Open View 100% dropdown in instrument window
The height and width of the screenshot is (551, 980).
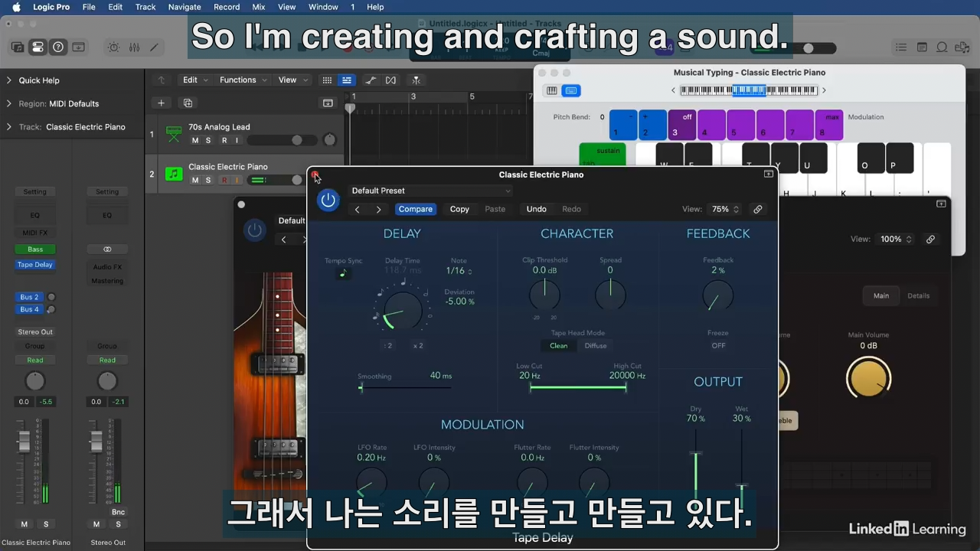point(896,239)
